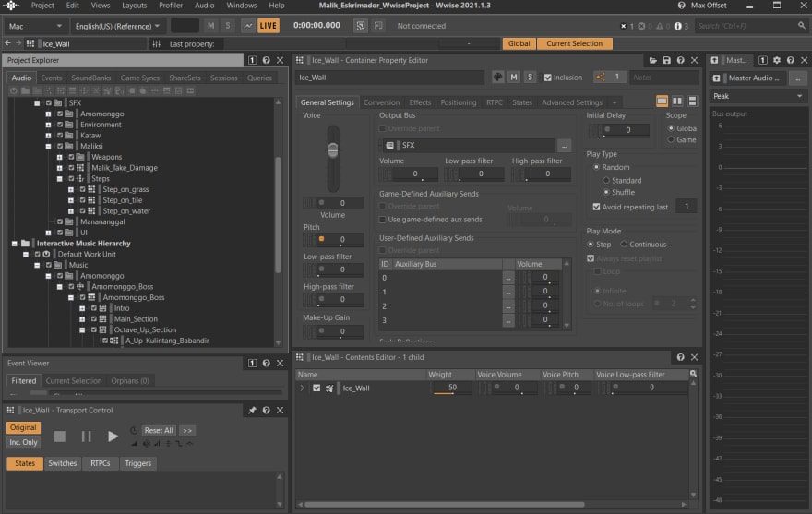
Task: Pin the Transport Control panel
Action: [252, 411]
